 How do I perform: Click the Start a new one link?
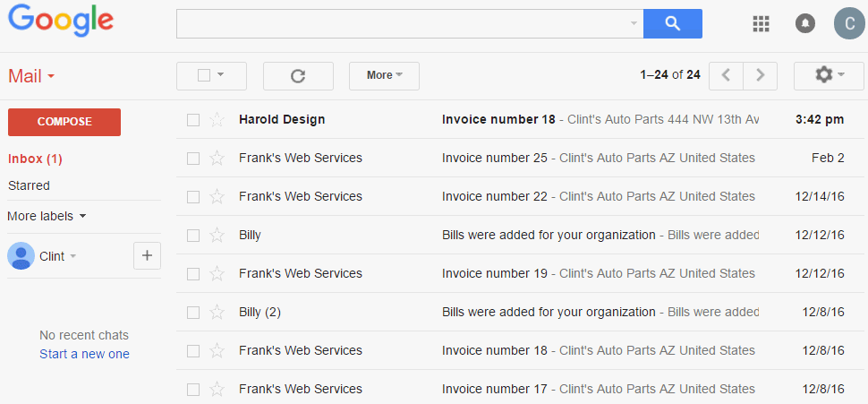point(84,354)
